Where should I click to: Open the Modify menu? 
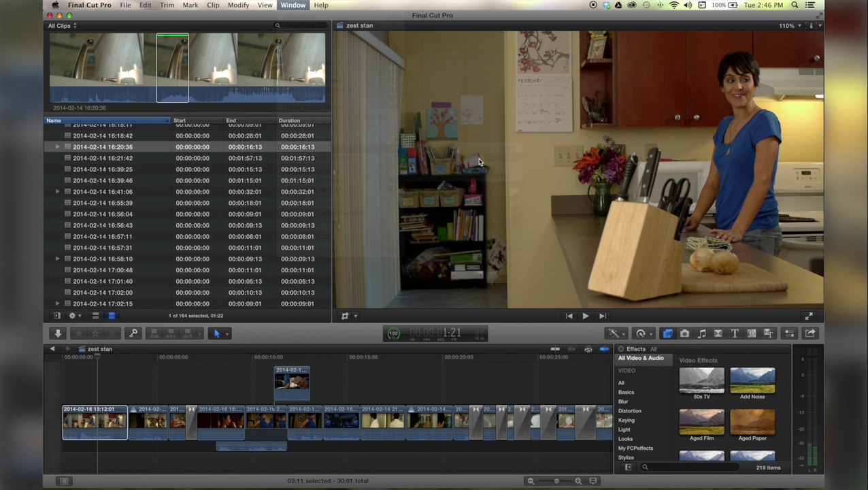238,5
